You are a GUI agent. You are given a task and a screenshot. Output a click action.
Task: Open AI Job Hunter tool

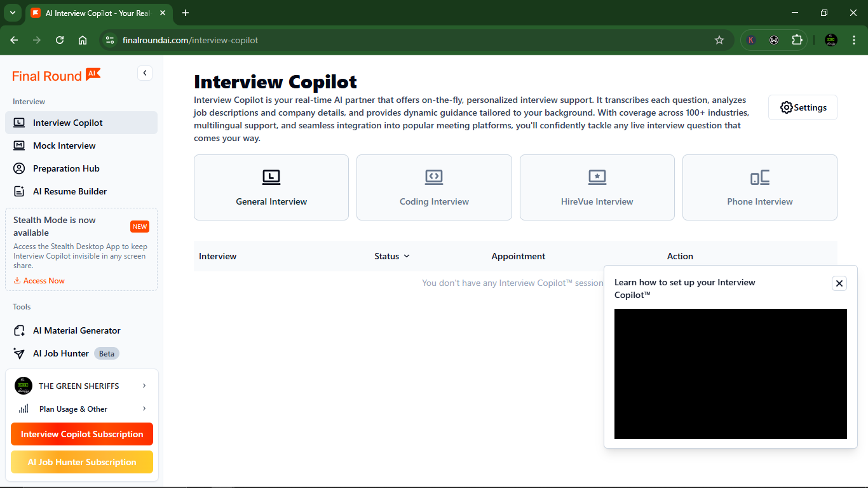click(81, 353)
